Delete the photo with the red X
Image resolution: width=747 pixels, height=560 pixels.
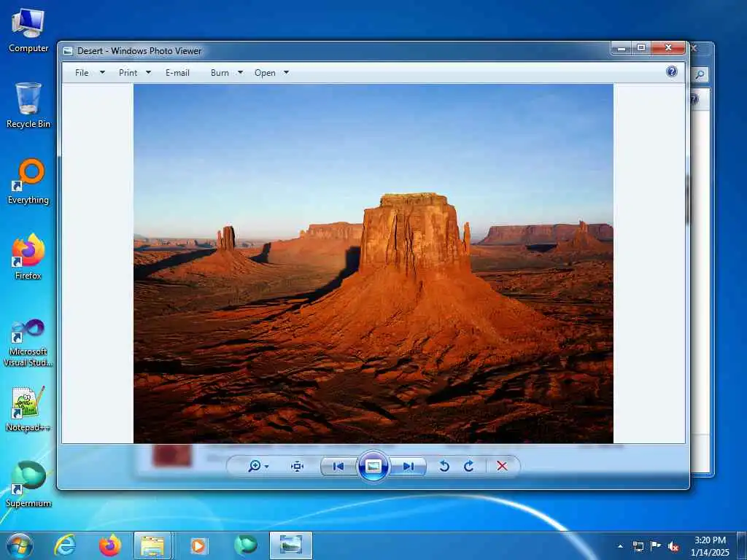click(x=502, y=466)
